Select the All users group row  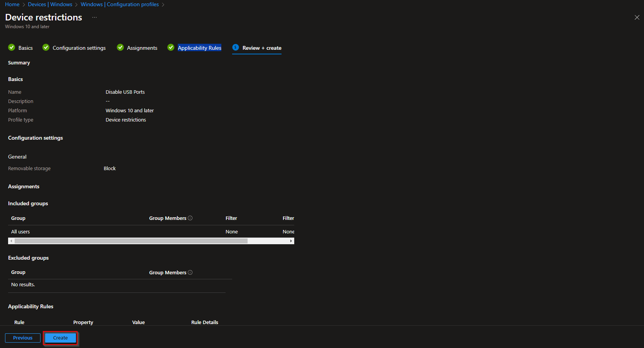click(20, 231)
